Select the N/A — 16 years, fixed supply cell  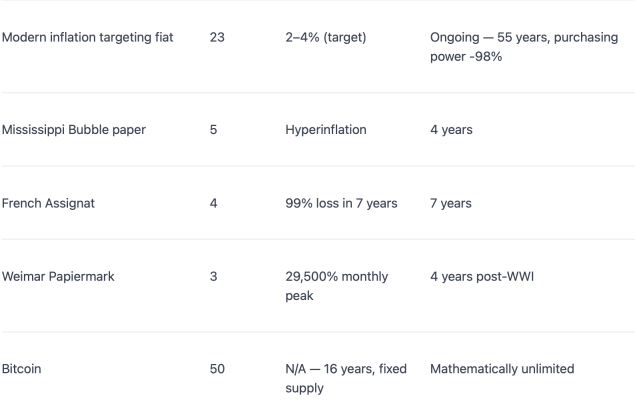coord(346,378)
